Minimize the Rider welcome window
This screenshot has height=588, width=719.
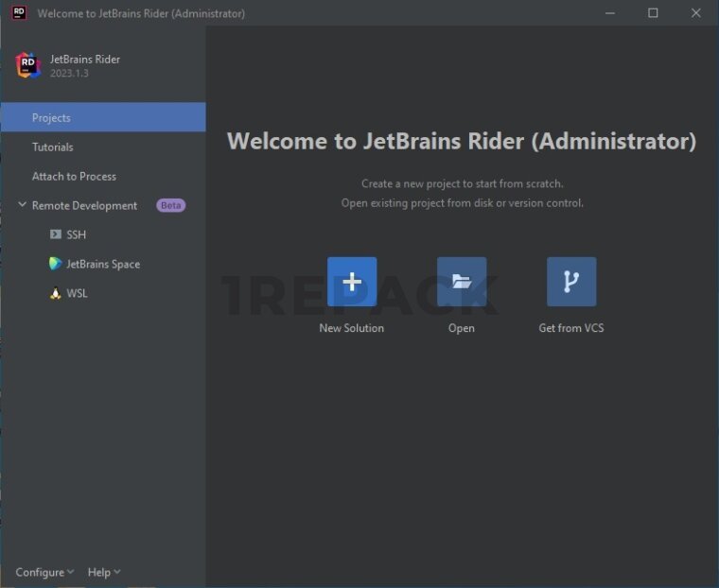609,13
